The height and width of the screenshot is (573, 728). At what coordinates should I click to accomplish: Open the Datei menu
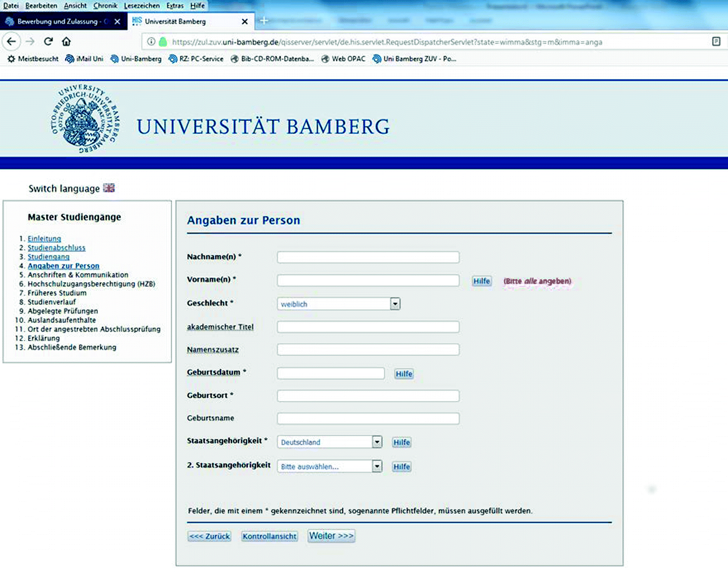[x=11, y=6]
